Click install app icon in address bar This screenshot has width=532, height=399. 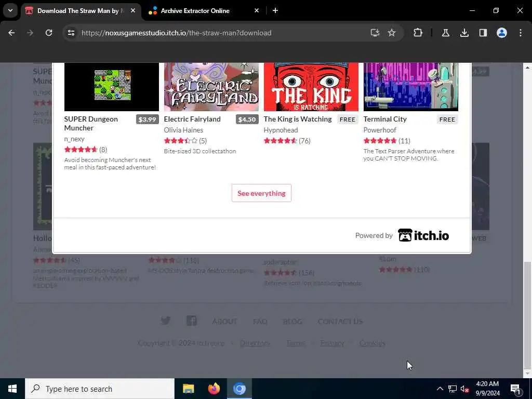coord(375,33)
